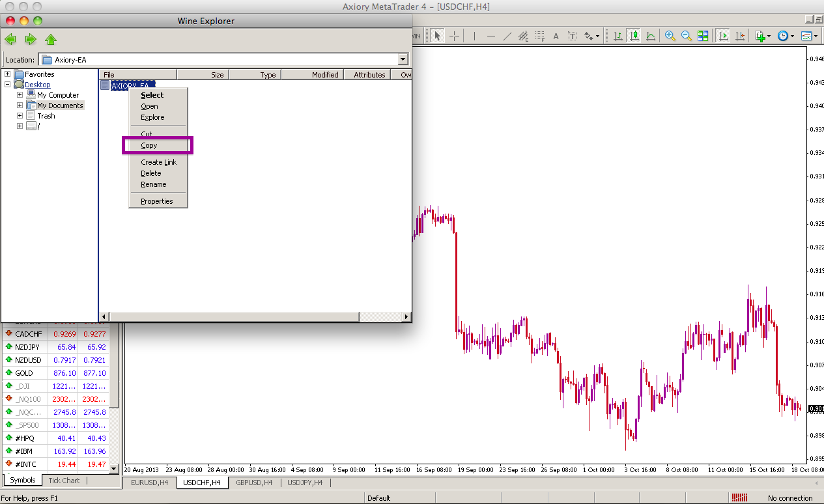Go back in Wine Explorer
824x504 pixels.
click(x=10, y=39)
